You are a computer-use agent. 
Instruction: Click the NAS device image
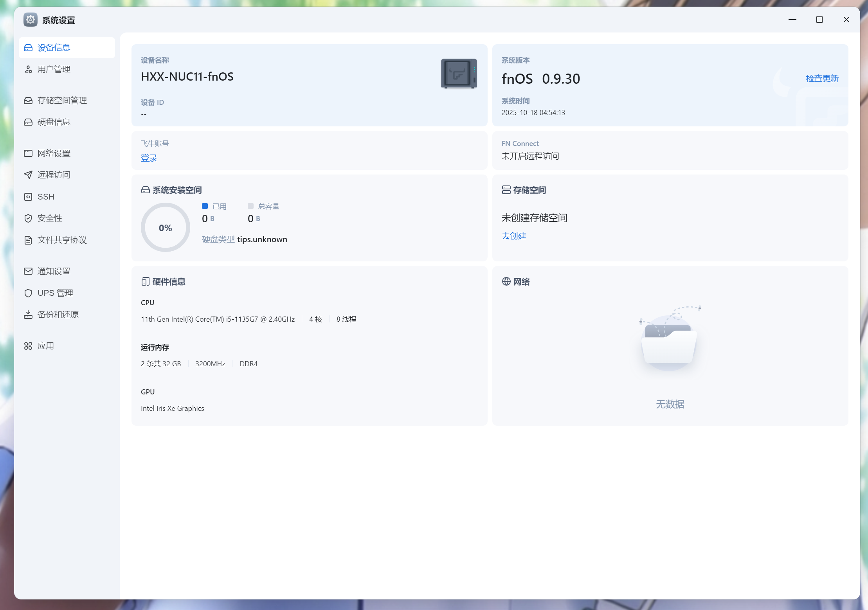pyautogui.click(x=459, y=74)
